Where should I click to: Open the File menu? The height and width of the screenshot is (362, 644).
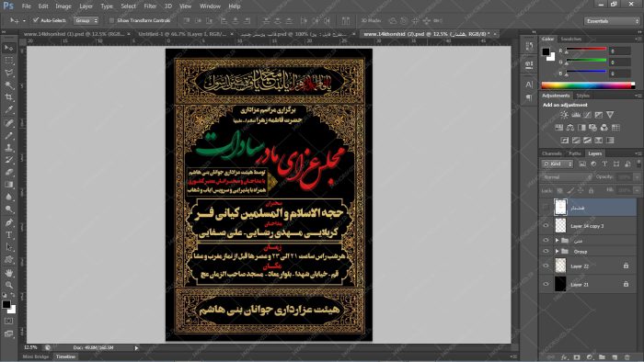point(27,6)
